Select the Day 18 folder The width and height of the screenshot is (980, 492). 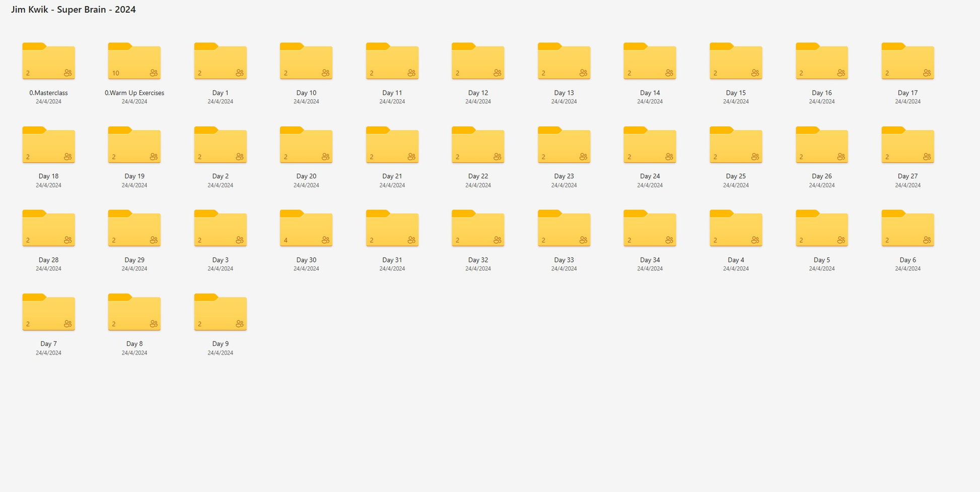coord(48,145)
